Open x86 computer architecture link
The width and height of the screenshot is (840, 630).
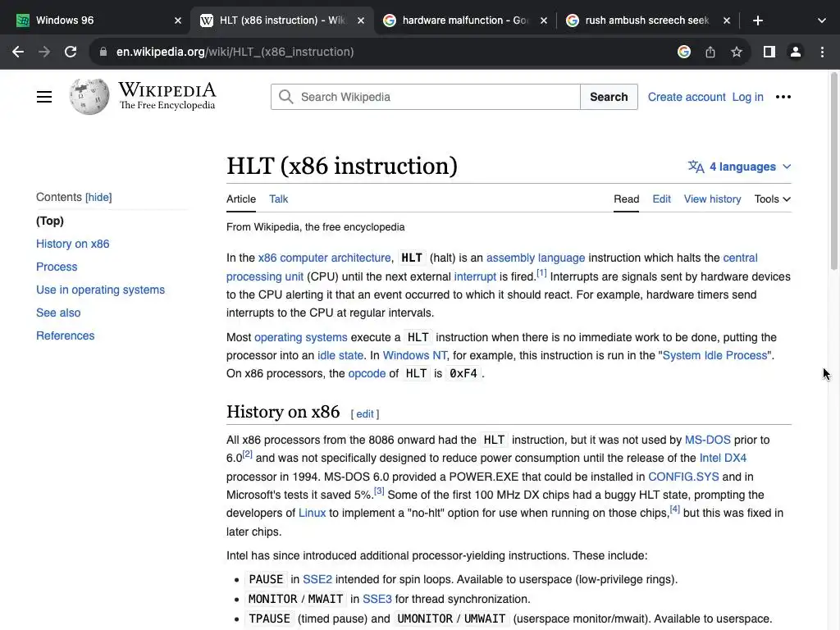(x=324, y=258)
